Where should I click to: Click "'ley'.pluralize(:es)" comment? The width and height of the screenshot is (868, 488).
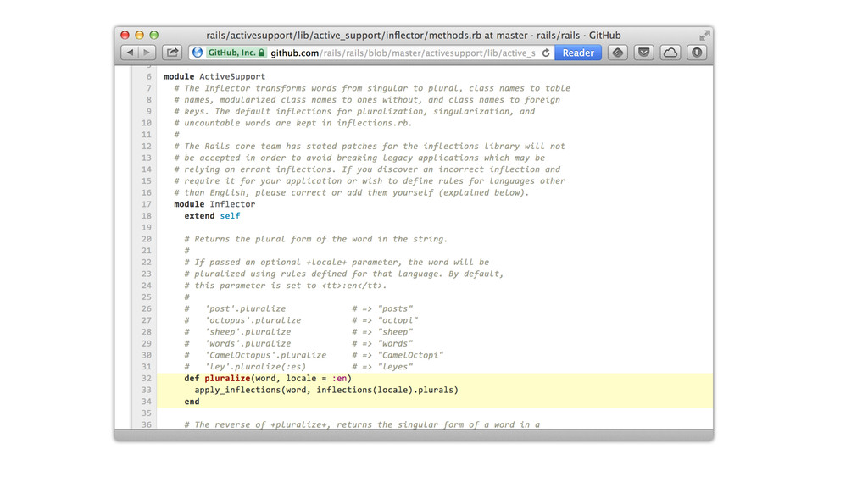click(255, 367)
